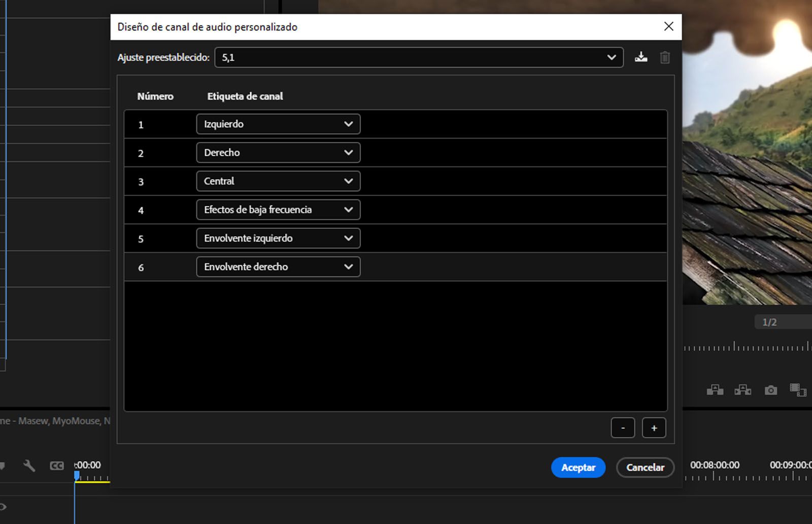Click the comparison view icon
This screenshot has height=524, width=812.
715,390
